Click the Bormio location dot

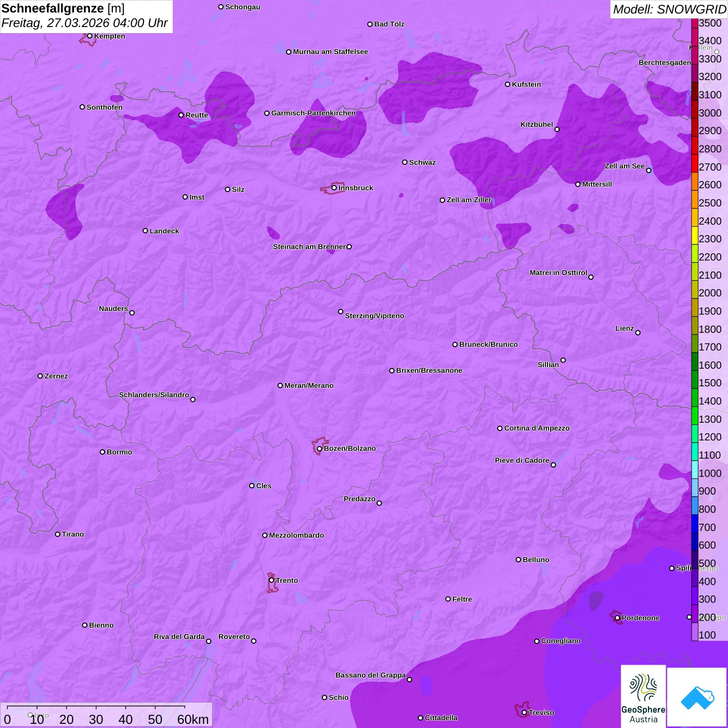(x=102, y=452)
